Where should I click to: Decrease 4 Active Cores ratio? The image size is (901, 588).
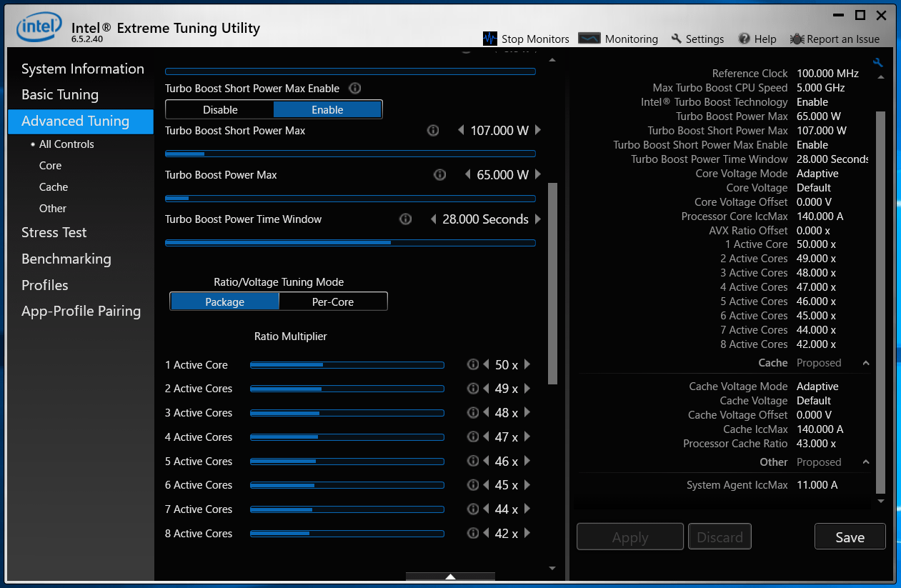pyautogui.click(x=486, y=437)
